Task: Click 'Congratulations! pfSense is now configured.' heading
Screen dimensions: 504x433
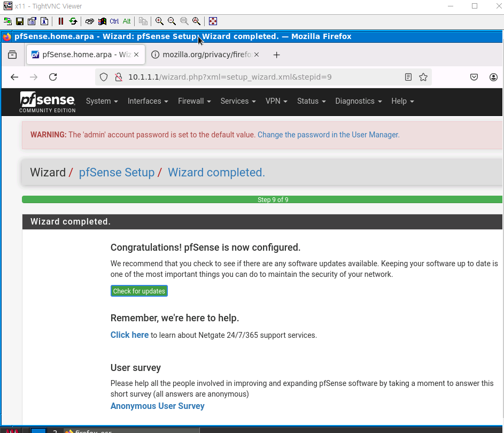Action: (205, 248)
